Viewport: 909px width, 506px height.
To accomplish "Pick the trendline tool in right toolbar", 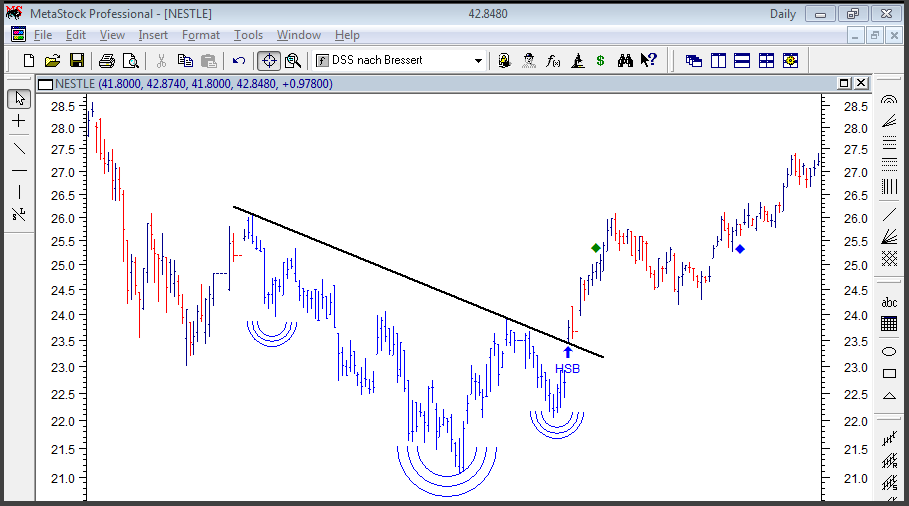I will 889,215.
